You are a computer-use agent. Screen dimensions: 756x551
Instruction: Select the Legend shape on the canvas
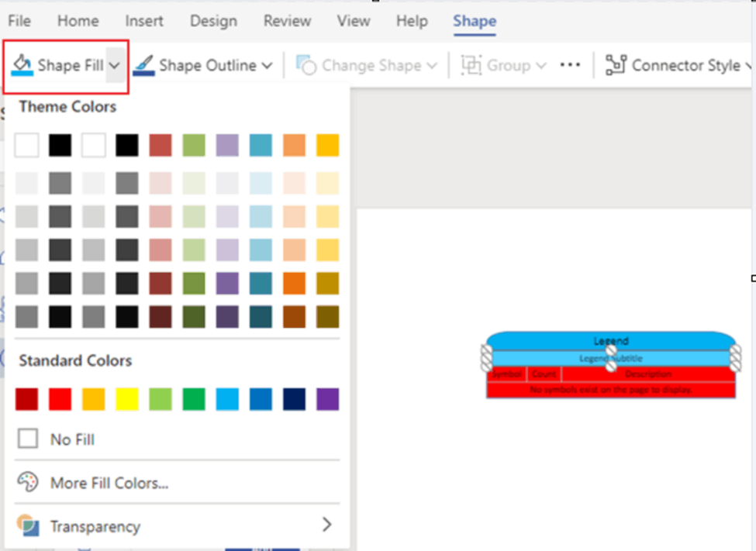coord(610,341)
